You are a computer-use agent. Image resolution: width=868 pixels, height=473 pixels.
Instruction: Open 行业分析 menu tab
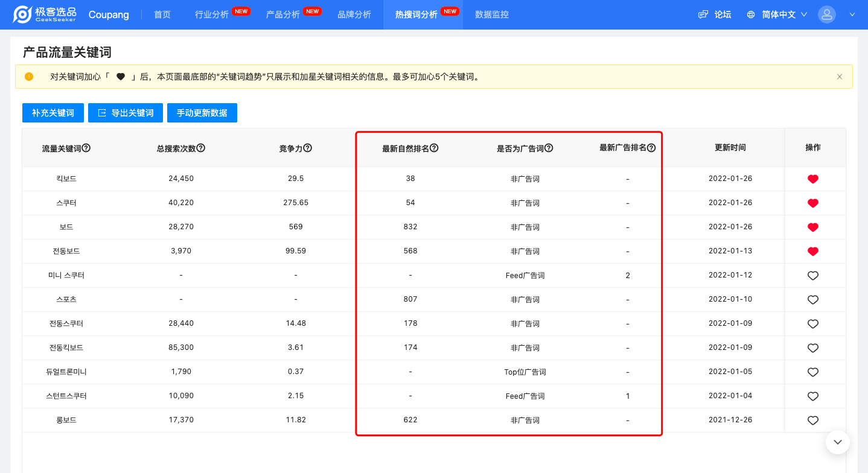(x=212, y=14)
